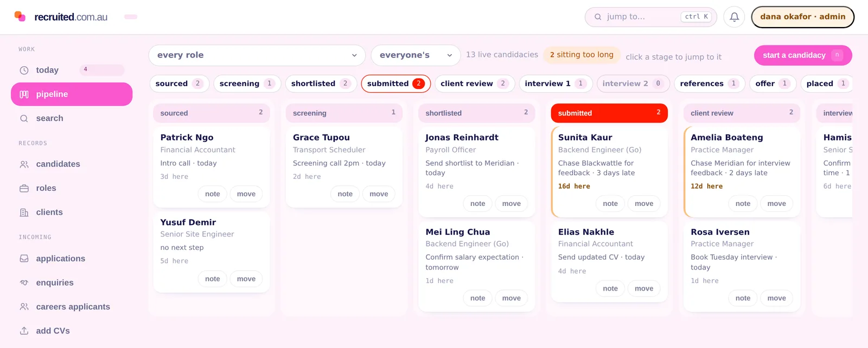Jump to the sourced stage pill
The height and width of the screenshot is (348, 868).
(179, 83)
